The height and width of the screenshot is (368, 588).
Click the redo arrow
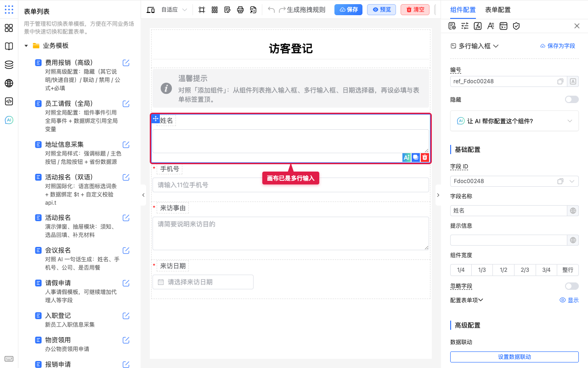coord(283,10)
